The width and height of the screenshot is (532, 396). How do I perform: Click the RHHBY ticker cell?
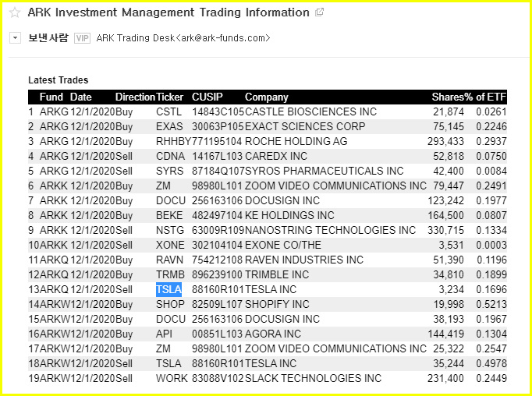coord(174,141)
